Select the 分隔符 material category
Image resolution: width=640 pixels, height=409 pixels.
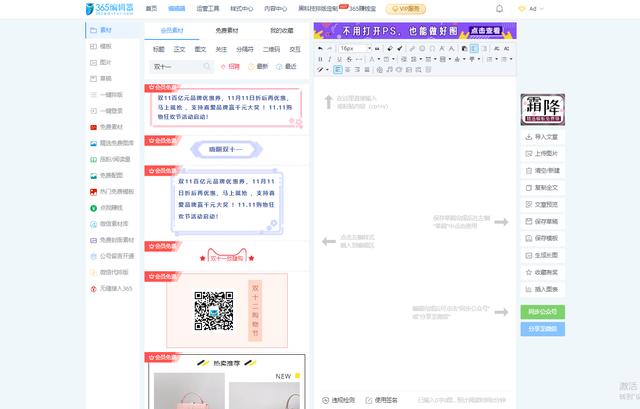(244, 49)
